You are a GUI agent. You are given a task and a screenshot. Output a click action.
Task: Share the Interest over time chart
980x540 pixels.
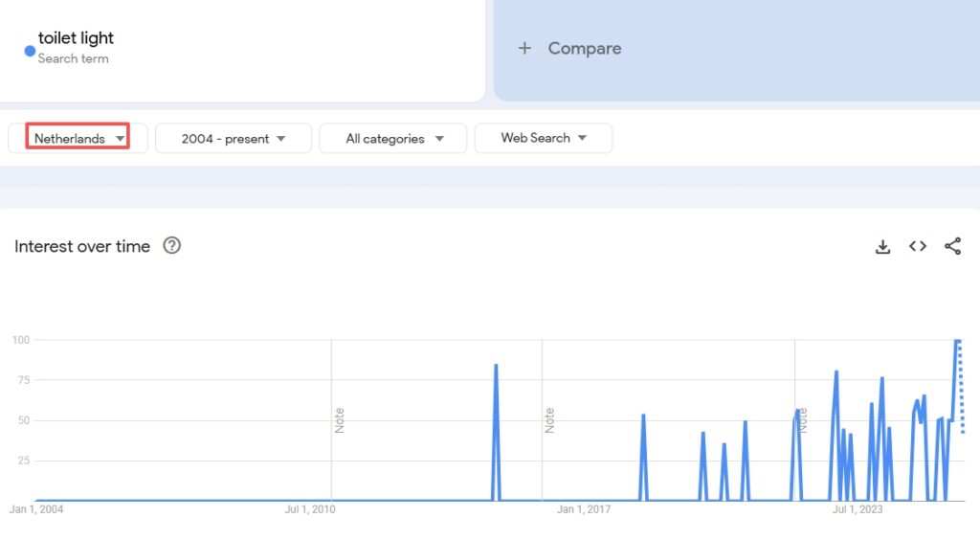point(952,246)
